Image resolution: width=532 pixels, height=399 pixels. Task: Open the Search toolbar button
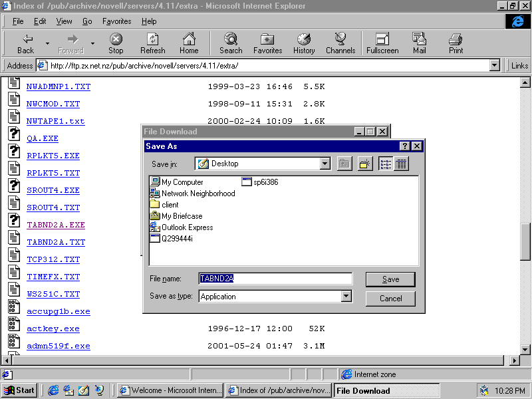(x=231, y=43)
